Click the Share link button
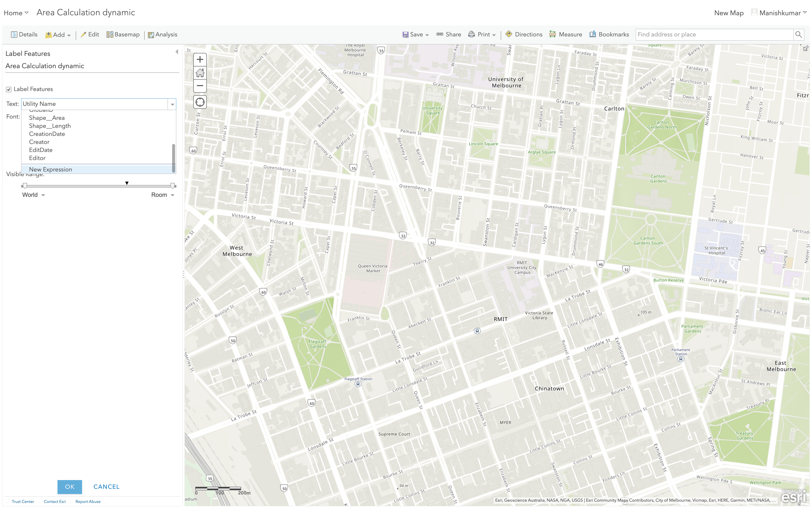 (449, 34)
